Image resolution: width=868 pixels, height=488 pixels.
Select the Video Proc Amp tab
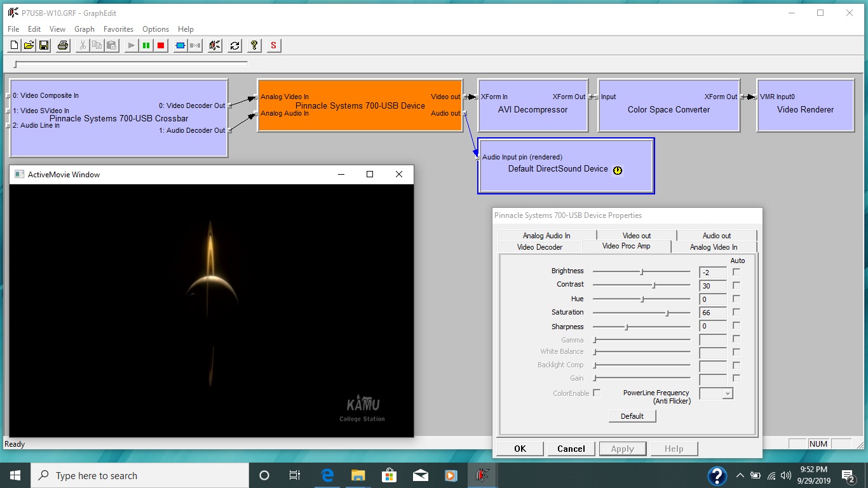[x=627, y=246]
